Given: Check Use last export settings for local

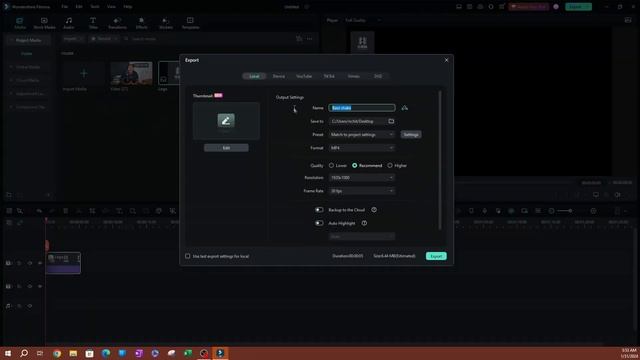Looking at the screenshot, I should (188, 256).
